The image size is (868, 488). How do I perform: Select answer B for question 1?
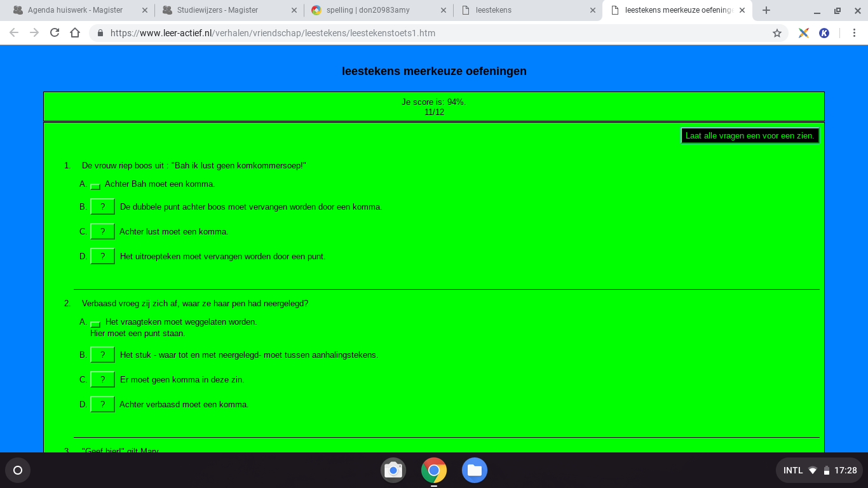click(102, 207)
